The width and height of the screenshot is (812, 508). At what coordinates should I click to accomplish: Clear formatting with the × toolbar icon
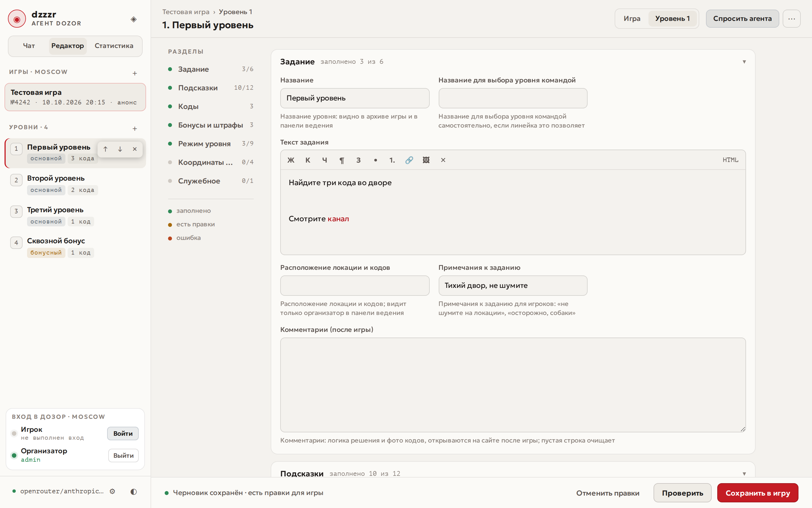click(x=443, y=160)
